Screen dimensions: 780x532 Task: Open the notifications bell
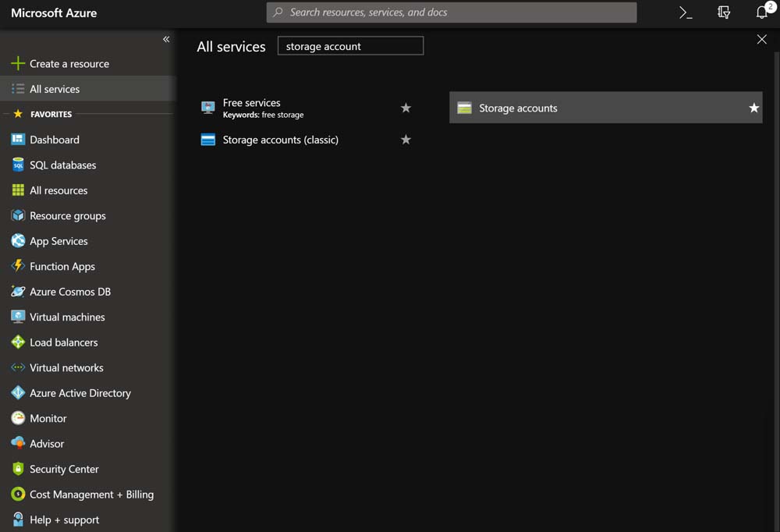pos(762,12)
